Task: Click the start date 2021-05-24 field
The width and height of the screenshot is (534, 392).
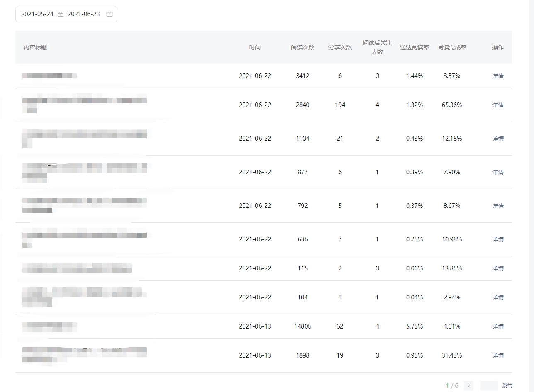Action: 37,14
